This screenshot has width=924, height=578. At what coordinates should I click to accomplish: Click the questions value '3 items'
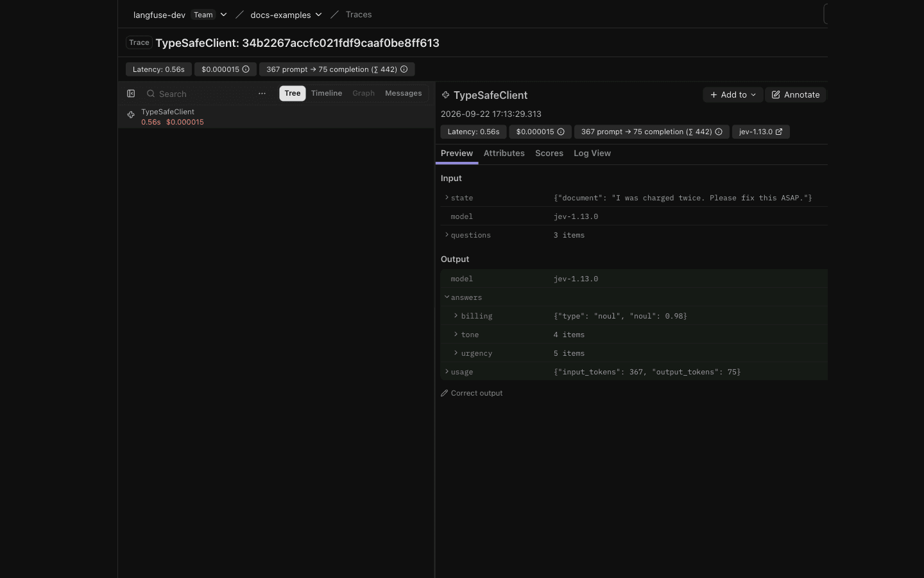(x=569, y=235)
